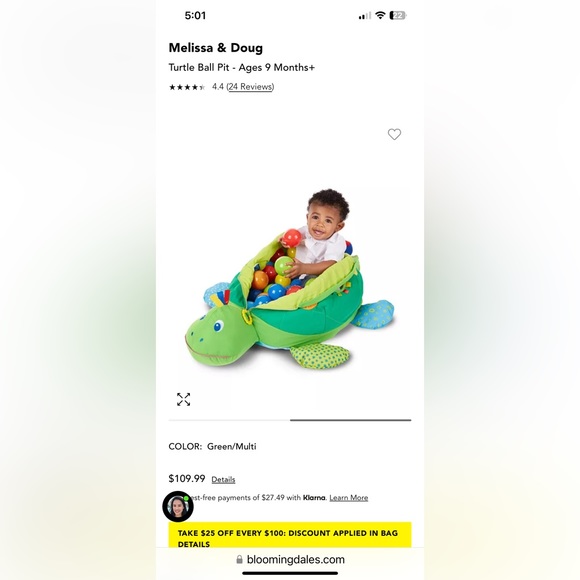Tap the cellular signal bars
Viewport: 580px width, 580px height.
(365, 16)
